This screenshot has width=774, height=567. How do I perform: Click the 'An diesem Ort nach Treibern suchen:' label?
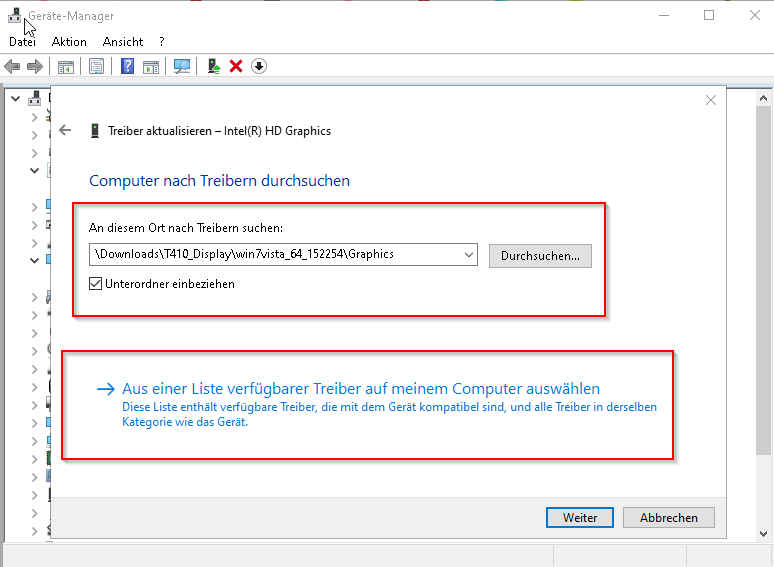(186, 228)
